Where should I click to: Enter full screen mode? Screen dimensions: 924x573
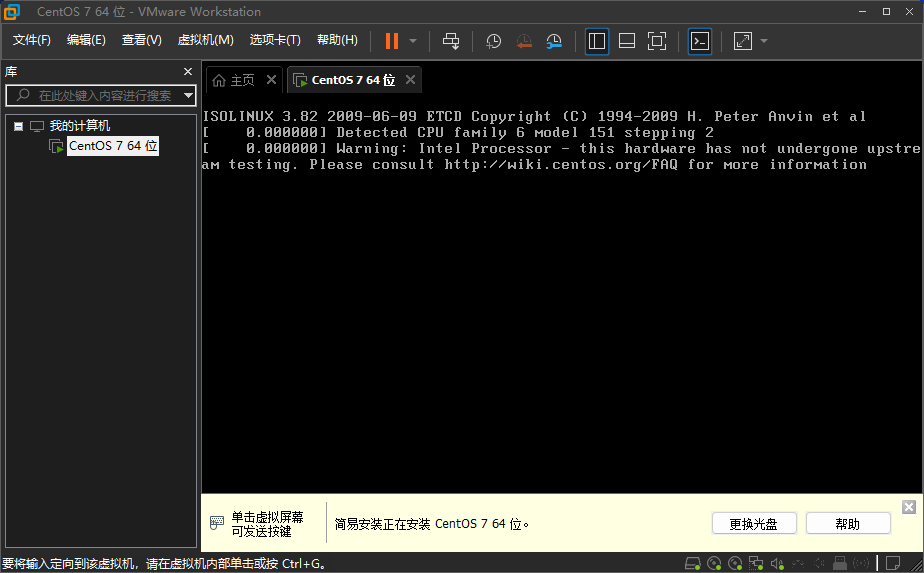(657, 41)
